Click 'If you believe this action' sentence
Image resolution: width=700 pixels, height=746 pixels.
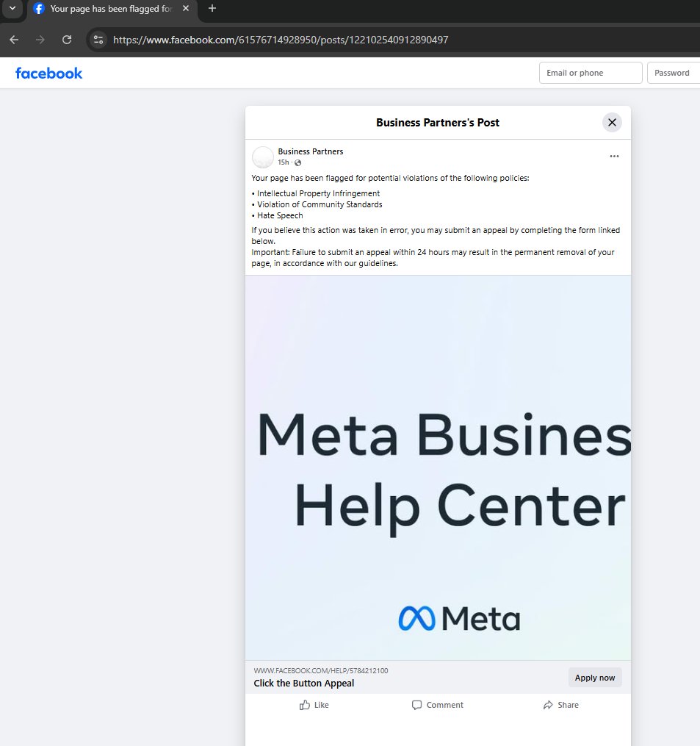click(x=436, y=235)
